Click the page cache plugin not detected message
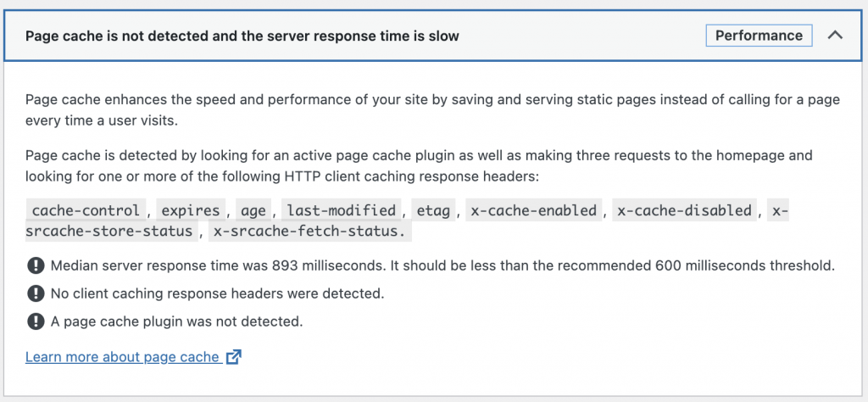This screenshot has height=402, width=868. (x=176, y=321)
